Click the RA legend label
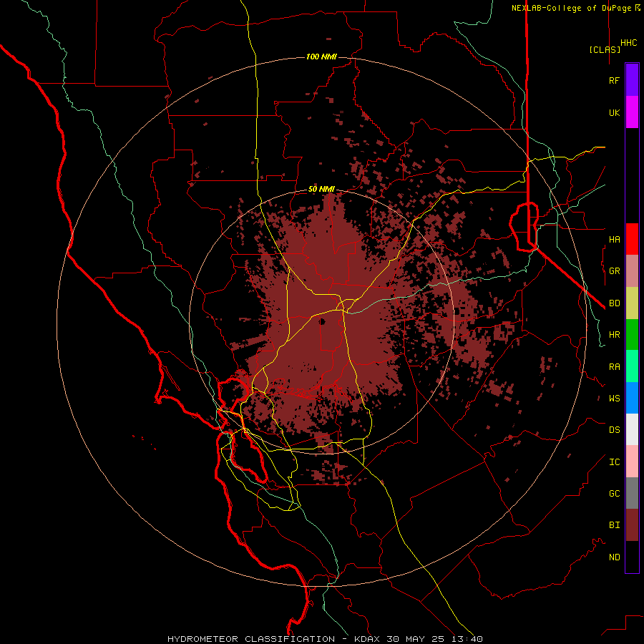The width and height of the screenshot is (644, 644). tap(614, 367)
